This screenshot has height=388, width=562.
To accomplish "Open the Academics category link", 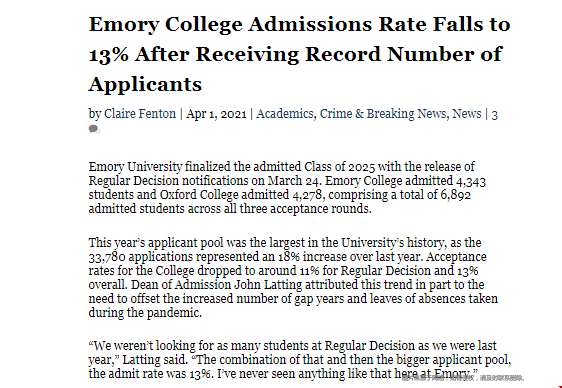I will pyautogui.click(x=285, y=114).
